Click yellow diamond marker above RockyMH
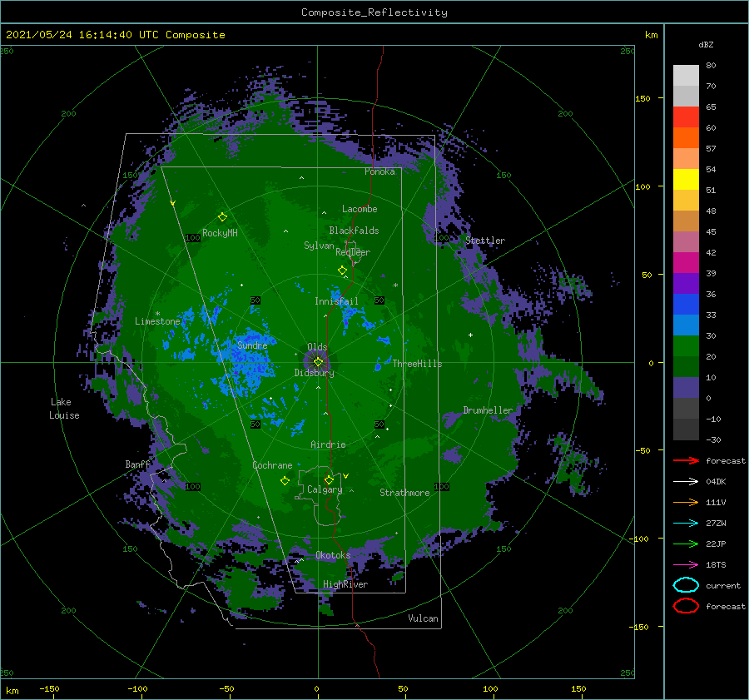749x700 pixels. coord(222,217)
